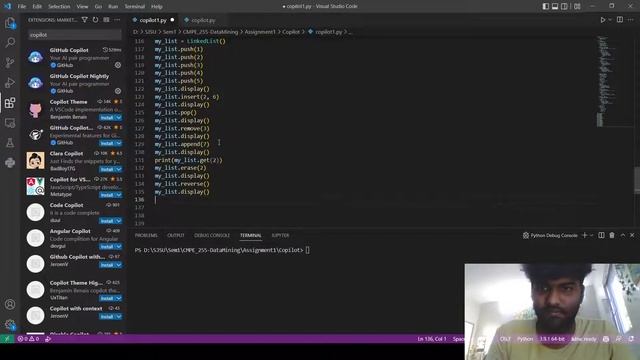This screenshot has height=360, width=640.
Task: Switch to the Output panel tab
Action: (x=176, y=235)
